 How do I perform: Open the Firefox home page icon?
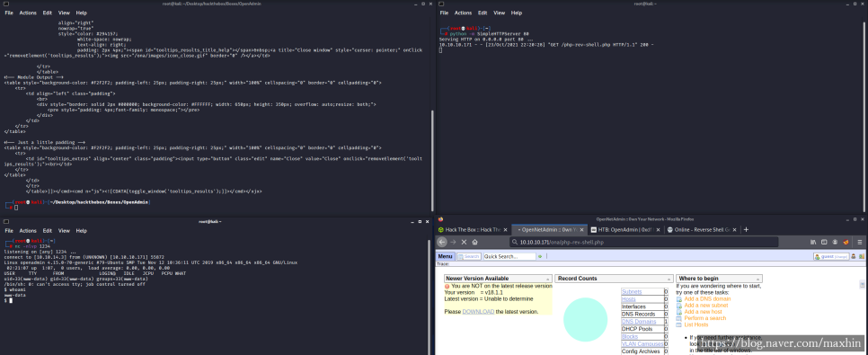click(x=475, y=242)
